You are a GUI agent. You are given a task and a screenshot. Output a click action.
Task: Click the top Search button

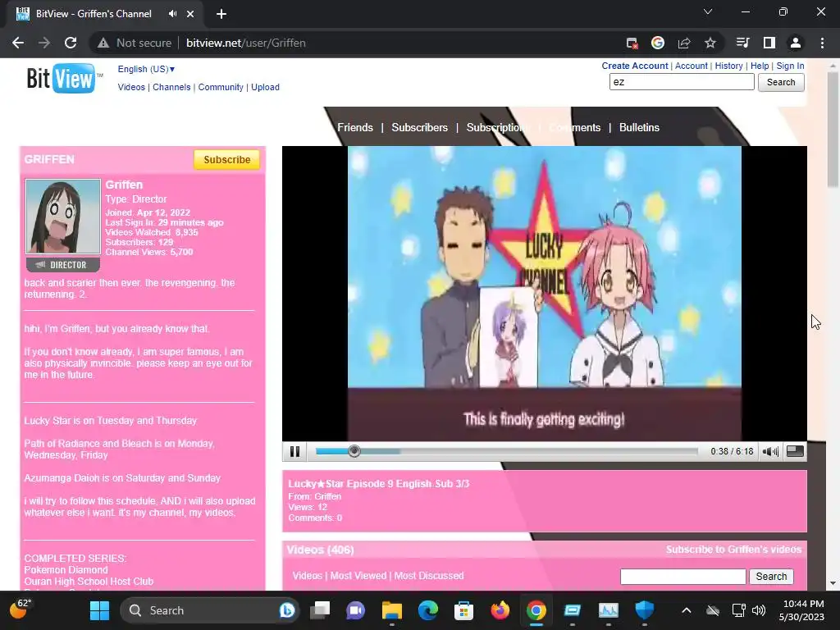(781, 82)
